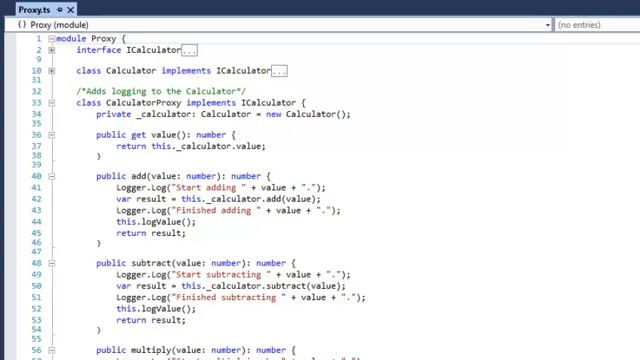Click 'this.logValue();' on line 52
Viewport: 640px width, 360px height.
[156, 309]
